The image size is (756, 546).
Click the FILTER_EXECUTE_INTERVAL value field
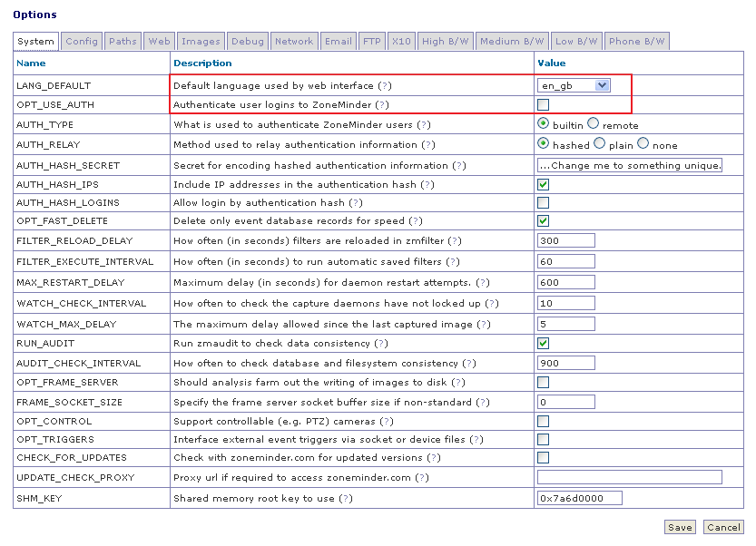pyautogui.click(x=566, y=262)
